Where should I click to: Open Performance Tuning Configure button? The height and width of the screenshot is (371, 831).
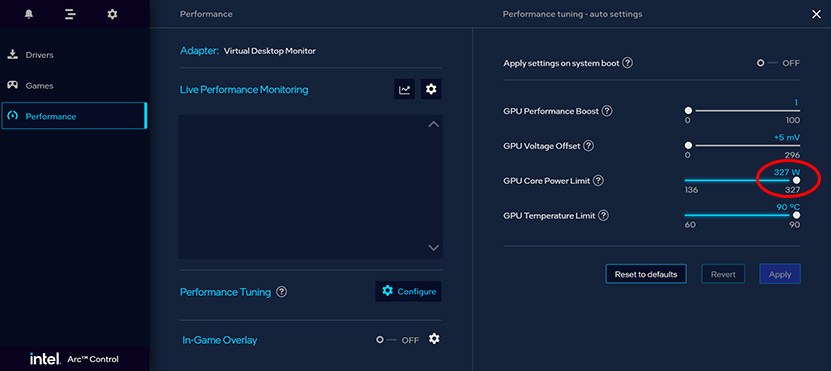click(x=408, y=292)
